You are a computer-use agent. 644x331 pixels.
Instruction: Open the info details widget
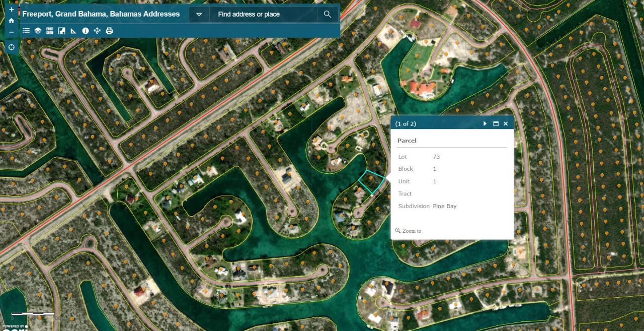pos(86,31)
